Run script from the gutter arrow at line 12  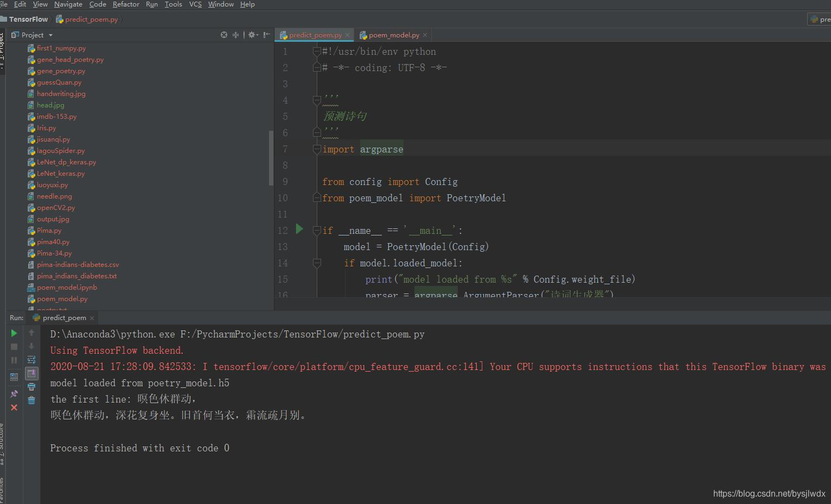coord(299,229)
